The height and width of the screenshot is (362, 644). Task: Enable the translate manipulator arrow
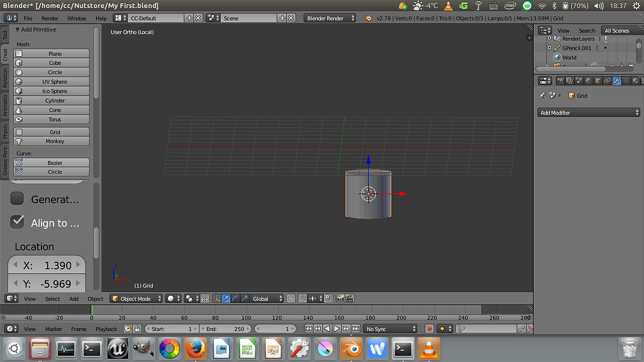226,298
